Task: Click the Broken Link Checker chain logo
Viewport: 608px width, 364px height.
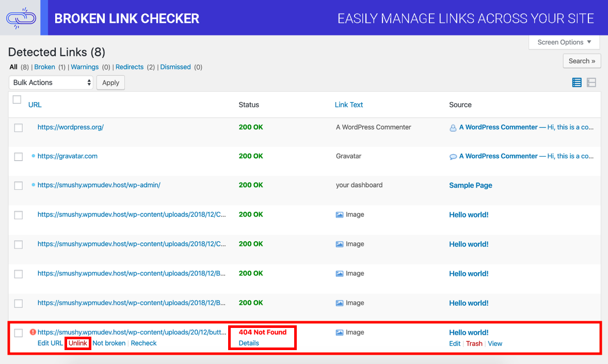Action: (21, 18)
